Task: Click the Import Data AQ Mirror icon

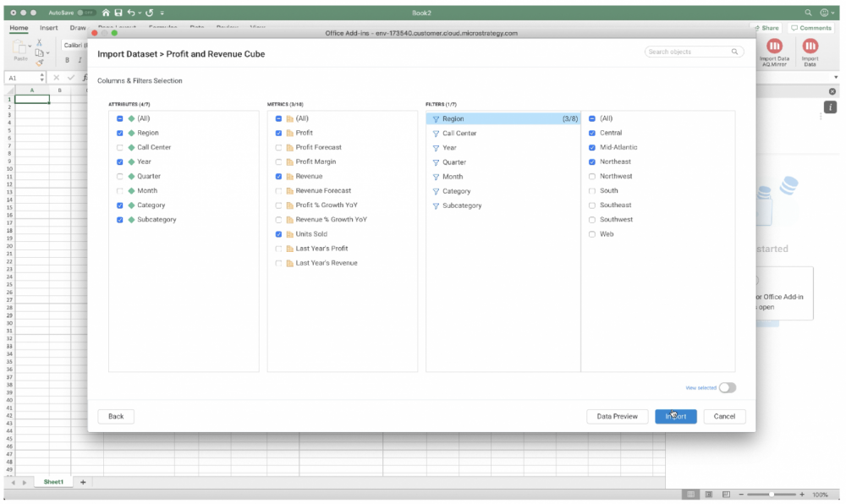Action: (774, 47)
